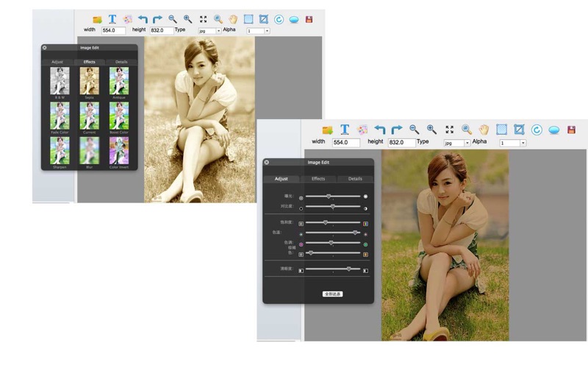Open Type jpg dropdown in sepia-photo window
The width and height of the screenshot is (588, 368).
209,31
